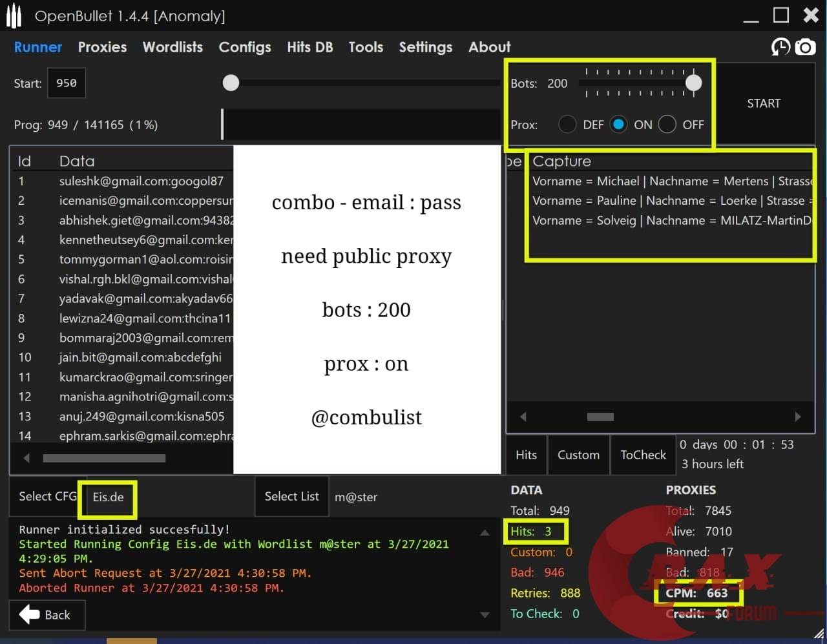
Task: Click the Bots slider handle
Action: (x=693, y=83)
